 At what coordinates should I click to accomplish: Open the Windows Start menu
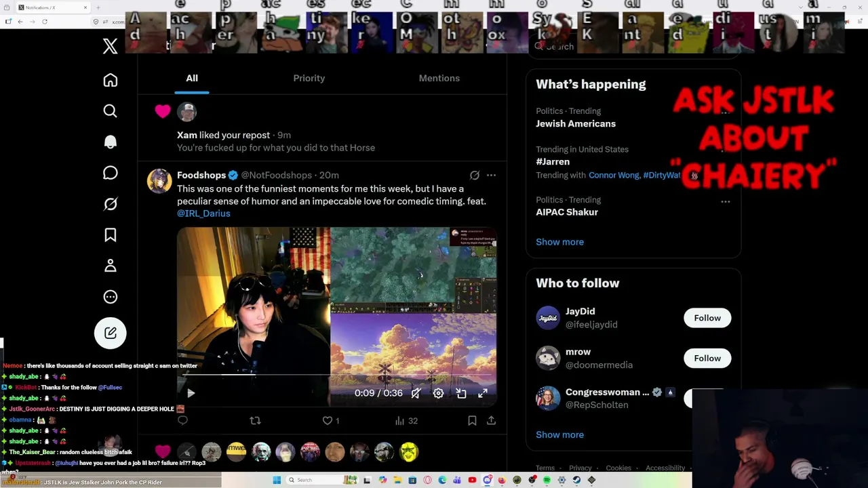(x=277, y=481)
